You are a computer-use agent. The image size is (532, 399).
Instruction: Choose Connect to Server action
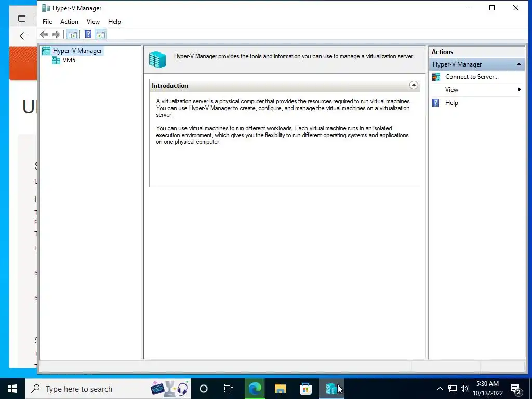[472, 77]
